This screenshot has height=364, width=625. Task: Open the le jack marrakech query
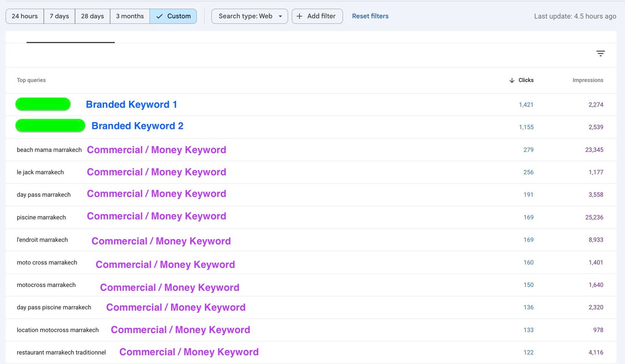pyautogui.click(x=40, y=172)
